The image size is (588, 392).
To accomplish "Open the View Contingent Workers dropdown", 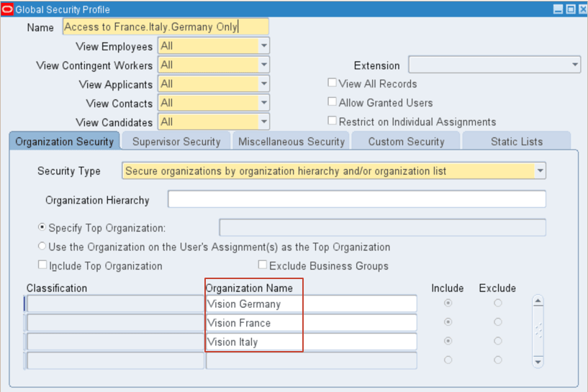I will tap(264, 65).
